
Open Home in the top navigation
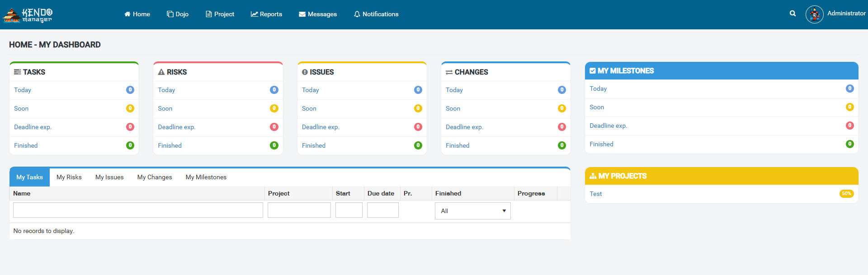pos(137,14)
